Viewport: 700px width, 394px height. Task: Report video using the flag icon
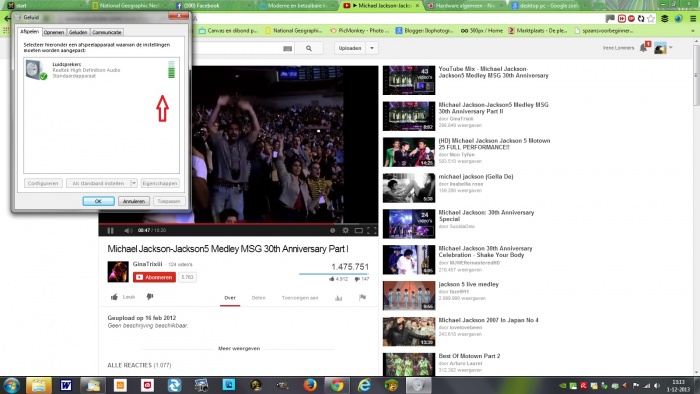[x=362, y=298]
